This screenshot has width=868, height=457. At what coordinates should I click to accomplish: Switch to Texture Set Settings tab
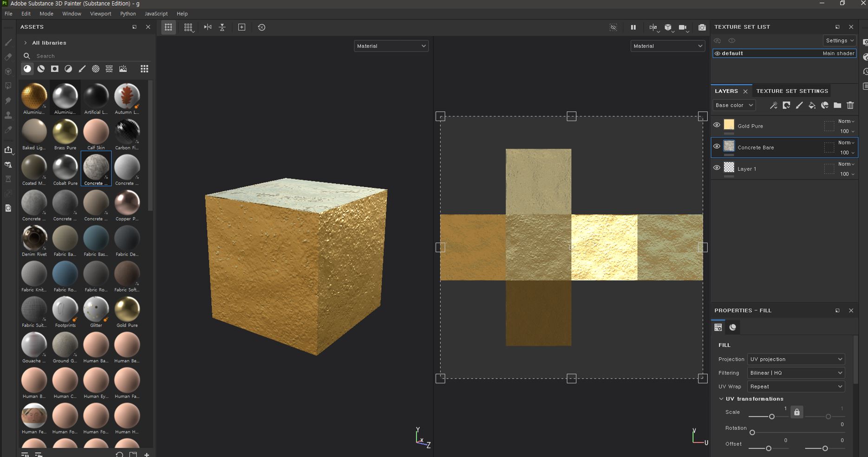point(792,91)
